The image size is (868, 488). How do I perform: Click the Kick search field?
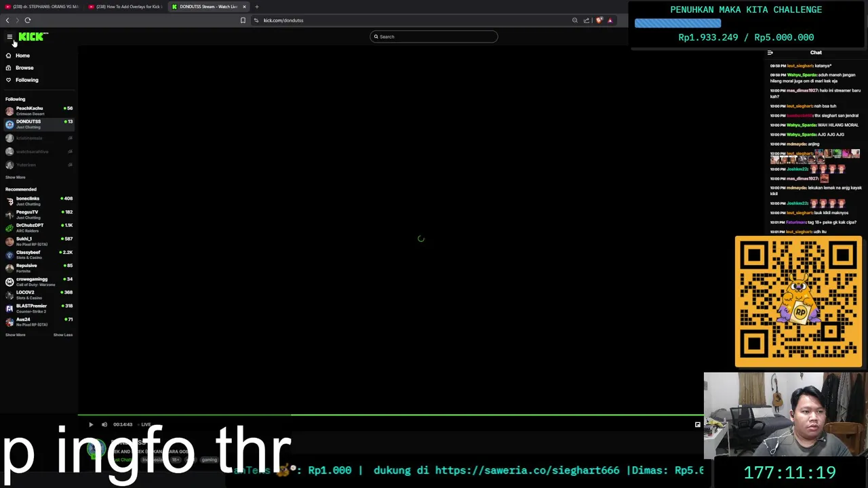434,37
